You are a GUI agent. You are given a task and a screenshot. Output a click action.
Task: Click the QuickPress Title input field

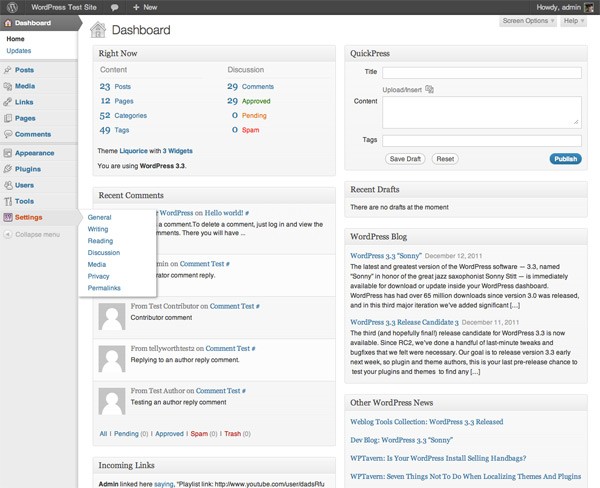click(x=482, y=73)
